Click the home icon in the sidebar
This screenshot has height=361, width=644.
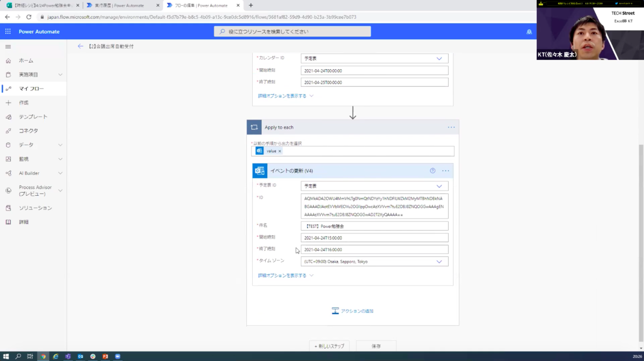[8, 61]
